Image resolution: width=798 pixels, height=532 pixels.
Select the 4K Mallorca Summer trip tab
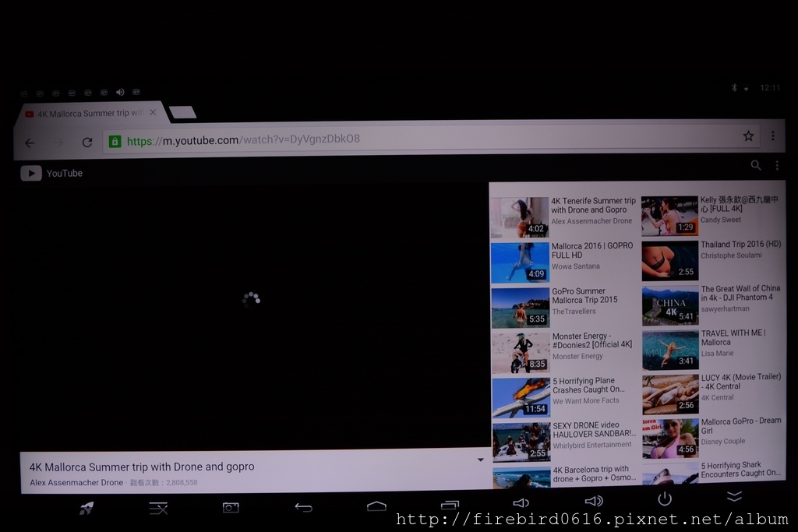(x=90, y=114)
